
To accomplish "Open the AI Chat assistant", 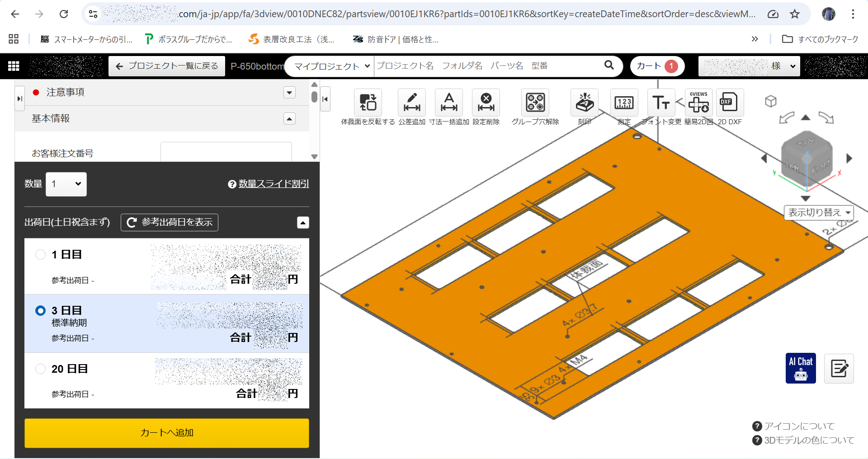I will point(800,368).
